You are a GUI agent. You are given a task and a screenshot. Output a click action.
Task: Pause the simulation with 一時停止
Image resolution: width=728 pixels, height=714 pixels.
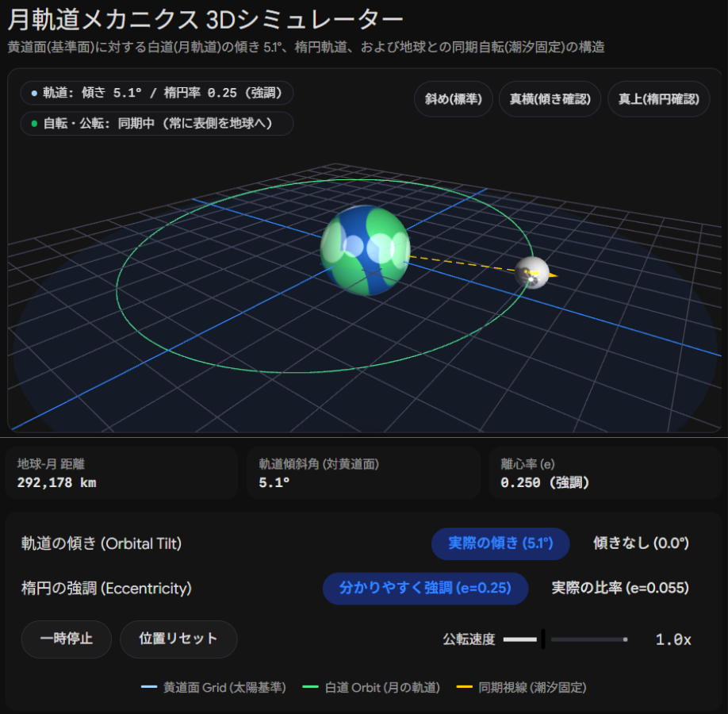(x=67, y=639)
